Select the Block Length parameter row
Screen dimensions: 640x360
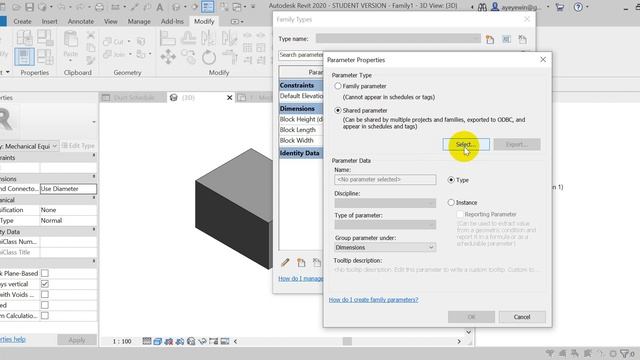(301, 130)
